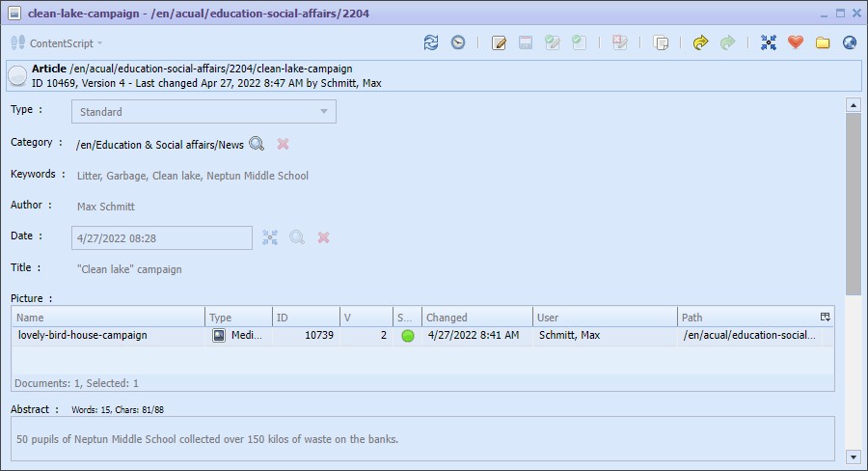Select the lovely-bird-house-campaign row
Image resolution: width=868 pixels, height=471 pixels.
pos(423,336)
